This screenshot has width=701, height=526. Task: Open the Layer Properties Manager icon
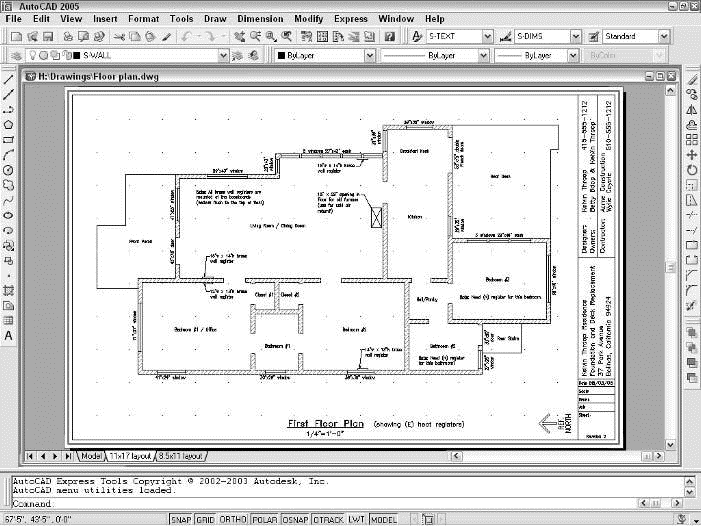pyautogui.click(x=17, y=56)
